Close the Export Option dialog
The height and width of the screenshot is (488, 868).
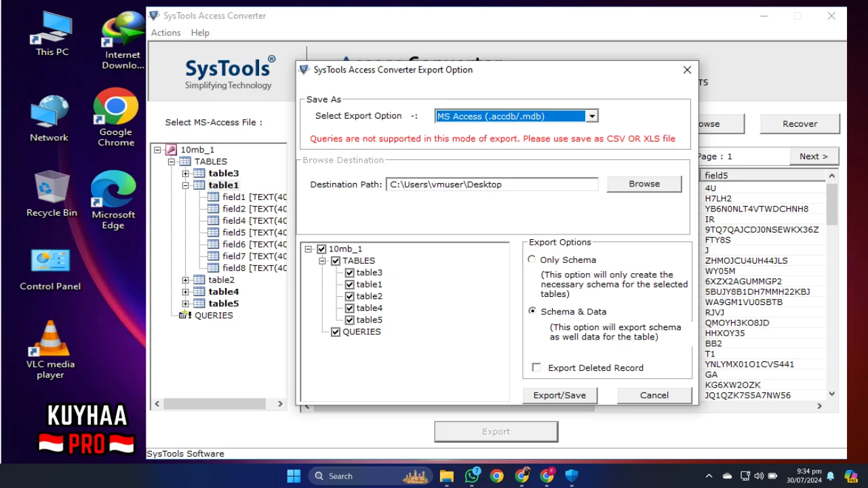click(x=687, y=70)
